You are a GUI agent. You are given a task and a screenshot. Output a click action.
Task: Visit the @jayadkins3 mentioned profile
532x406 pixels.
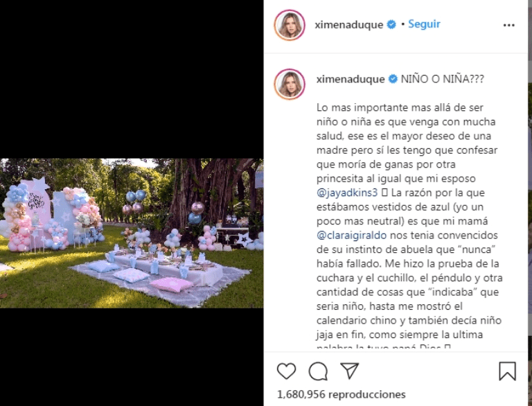(347, 193)
